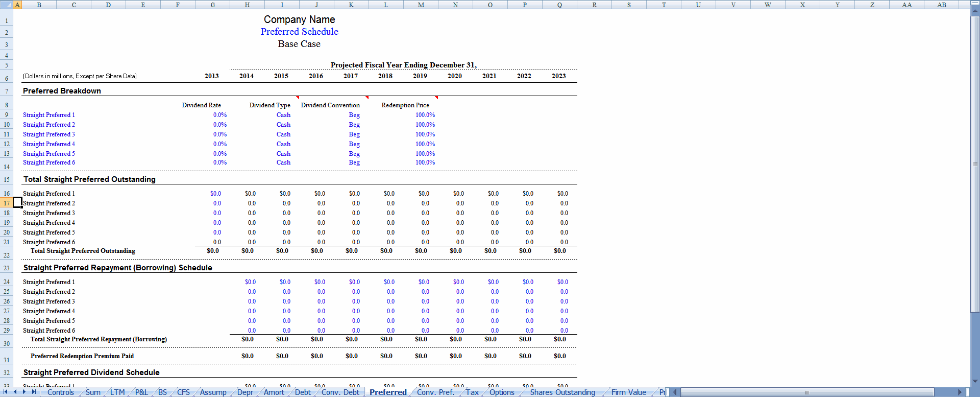Select Straight Preferred 5 name in breakdown
Image resolution: width=980 pixels, height=397 pixels.
tap(49, 154)
